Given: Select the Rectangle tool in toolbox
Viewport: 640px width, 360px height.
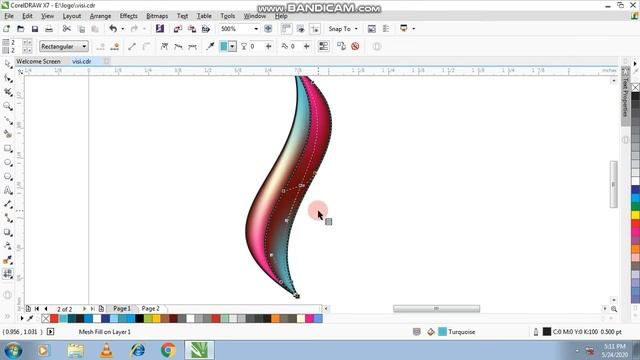Looking at the screenshot, I should (x=8, y=149).
